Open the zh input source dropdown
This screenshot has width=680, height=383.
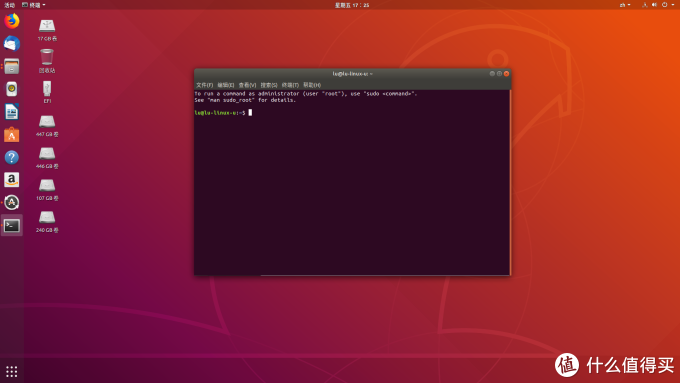tap(625, 5)
